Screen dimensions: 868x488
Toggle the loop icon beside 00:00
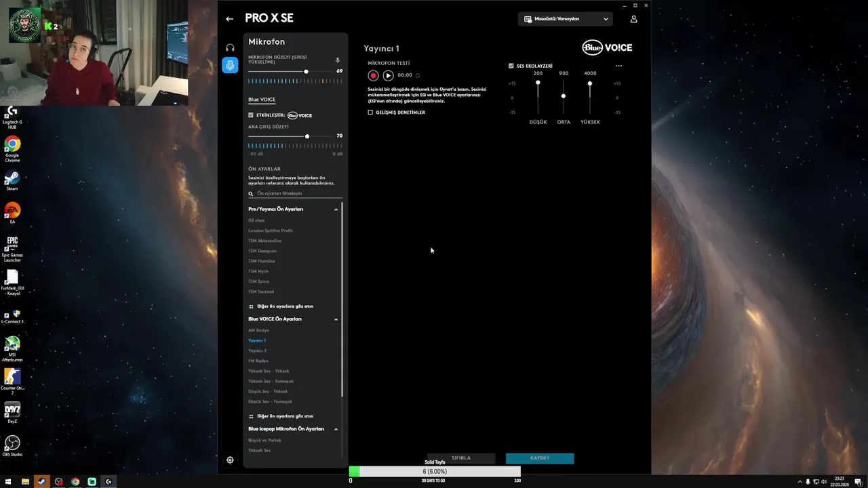[418, 75]
